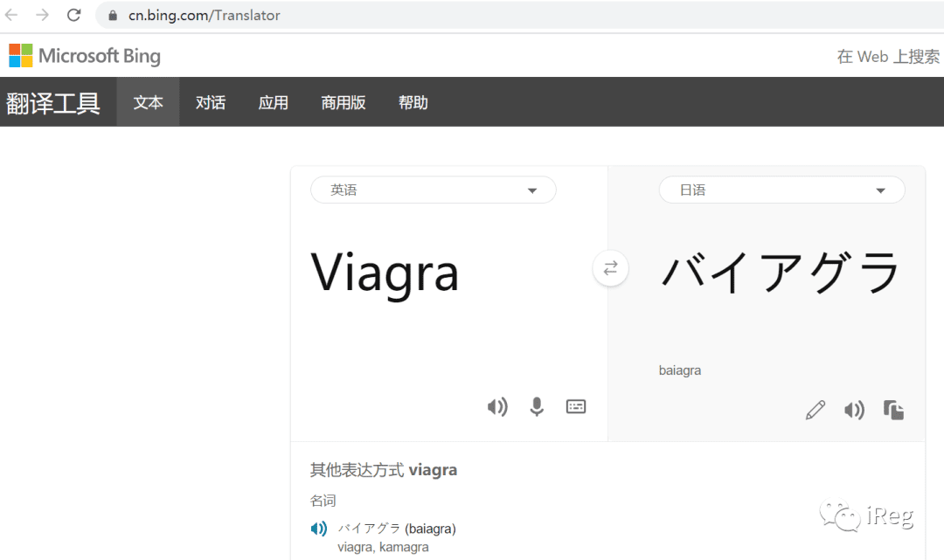
Task: Click the pencil suggest-edit icon
Action: tap(816, 411)
